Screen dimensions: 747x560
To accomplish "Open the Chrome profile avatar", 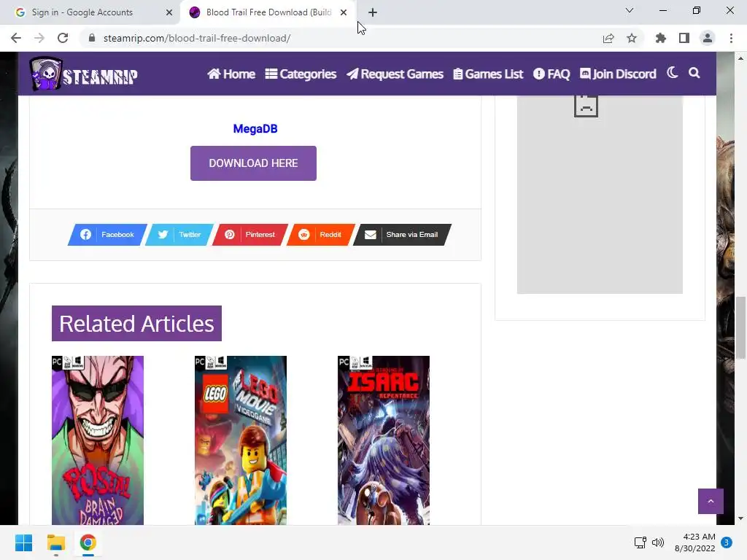I will click(x=708, y=38).
